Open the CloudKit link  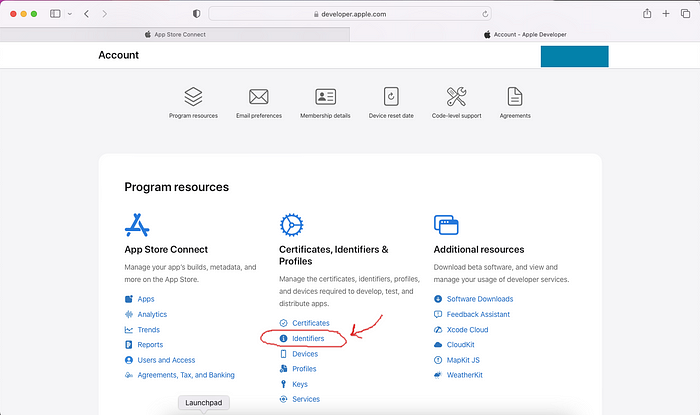tap(460, 344)
